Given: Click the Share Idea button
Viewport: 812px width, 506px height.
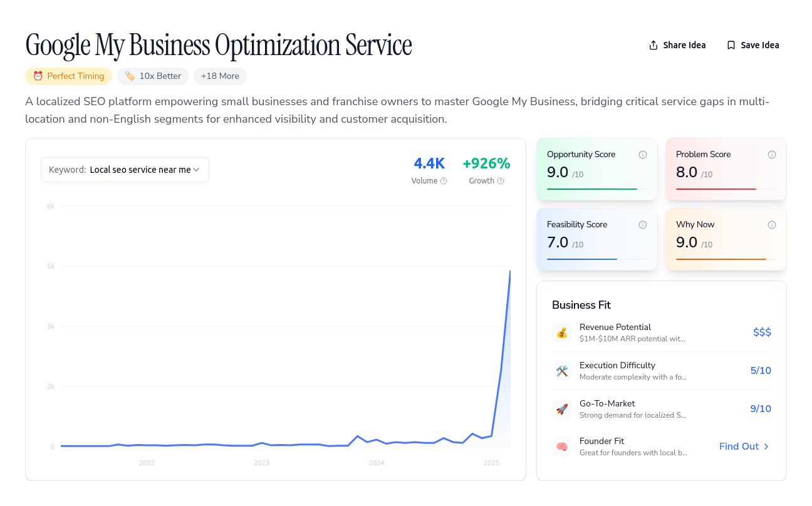Looking at the screenshot, I should click(677, 45).
